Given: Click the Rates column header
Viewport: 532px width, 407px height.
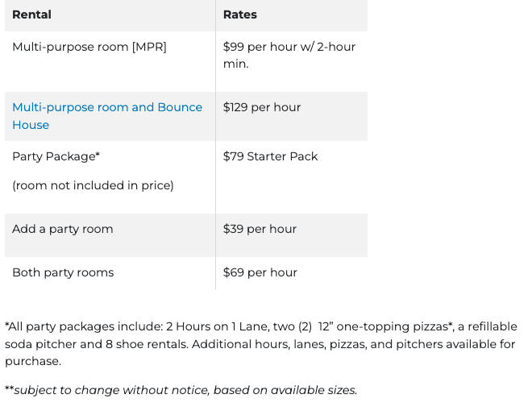Looking at the screenshot, I should click(240, 15).
